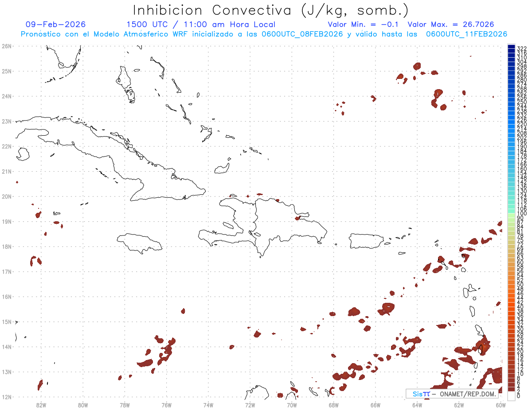Viewport: 532px width, 411px height.
Task: Click the '24N' latitude label
Action: (x=7, y=96)
